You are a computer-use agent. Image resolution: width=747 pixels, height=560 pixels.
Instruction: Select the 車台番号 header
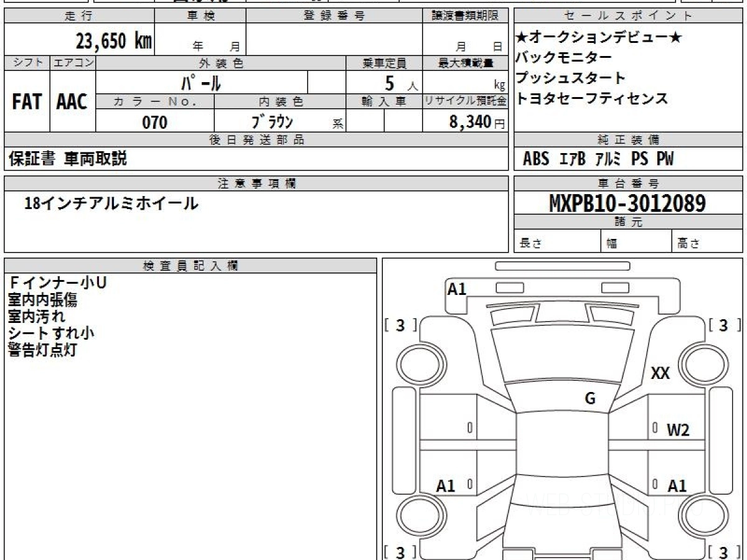tap(629, 184)
